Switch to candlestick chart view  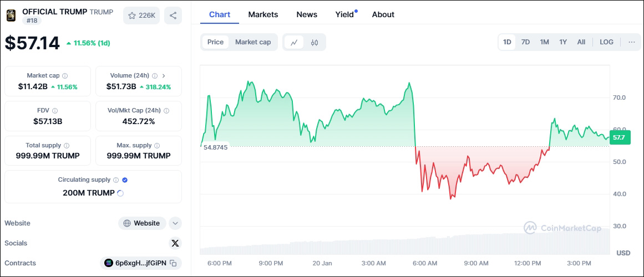pos(315,42)
